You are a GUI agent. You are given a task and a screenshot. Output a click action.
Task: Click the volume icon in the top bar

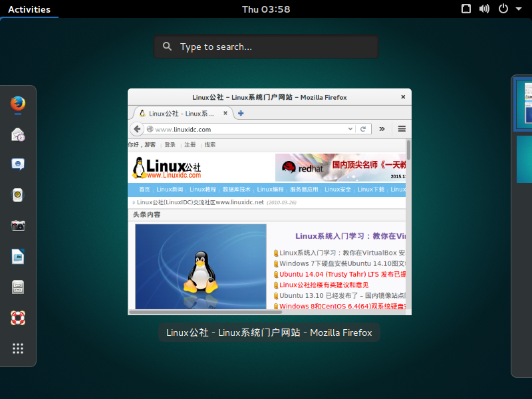tap(484, 9)
